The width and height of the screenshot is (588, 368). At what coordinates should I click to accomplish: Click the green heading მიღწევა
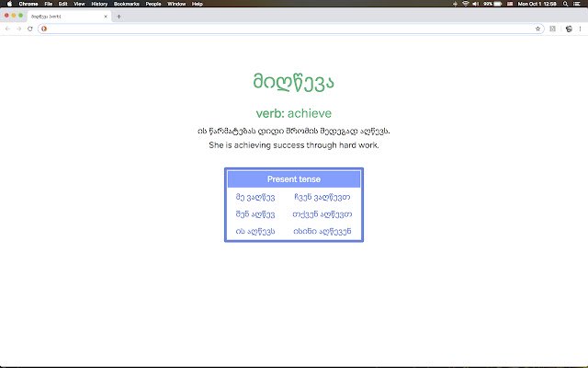(x=294, y=82)
